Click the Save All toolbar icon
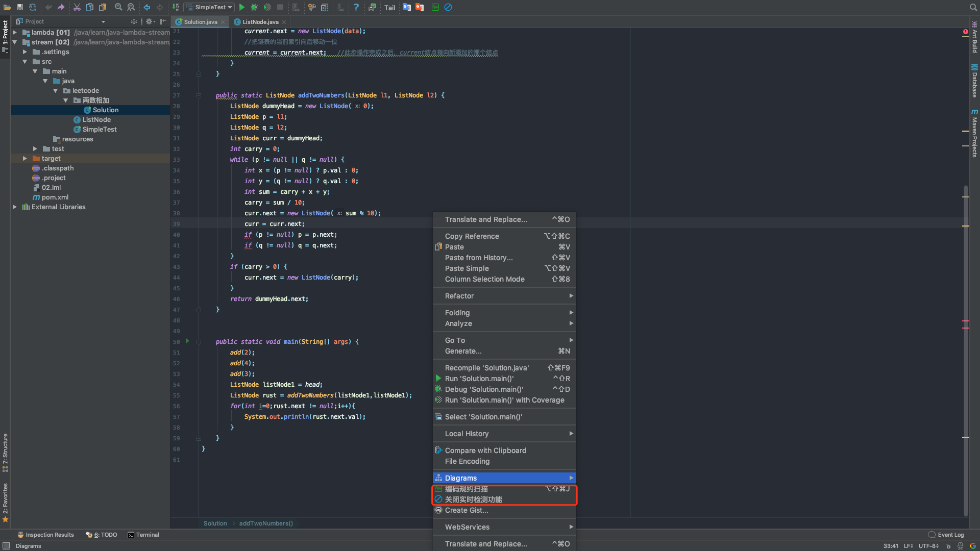The image size is (980, 551). [x=19, y=7]
